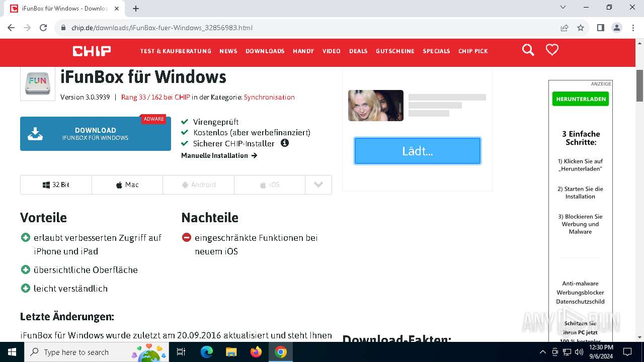The width and height of the screenshot is (644, 362).
Task: Open the News menu item
Action: click(228, 51)
